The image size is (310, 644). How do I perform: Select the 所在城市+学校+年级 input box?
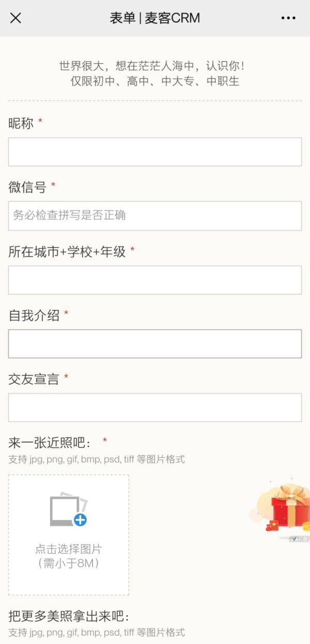coord(155,279)
